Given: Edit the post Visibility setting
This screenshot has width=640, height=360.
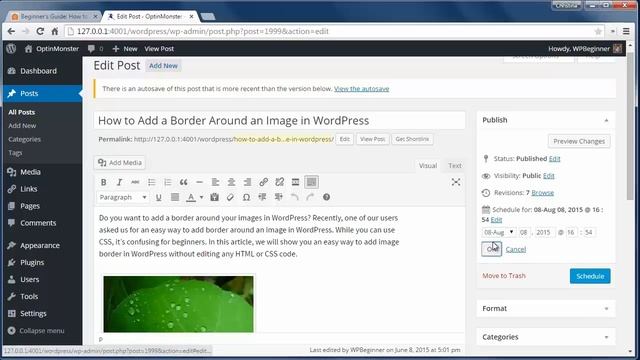Looking at the screenshot, I should 549,176.
